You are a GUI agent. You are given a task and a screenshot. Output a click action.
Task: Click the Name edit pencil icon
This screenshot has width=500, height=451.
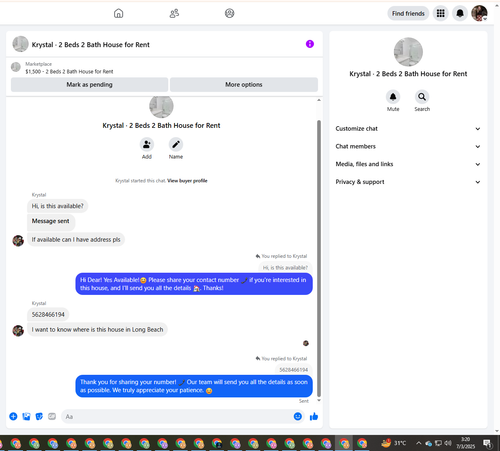[176, 144]
